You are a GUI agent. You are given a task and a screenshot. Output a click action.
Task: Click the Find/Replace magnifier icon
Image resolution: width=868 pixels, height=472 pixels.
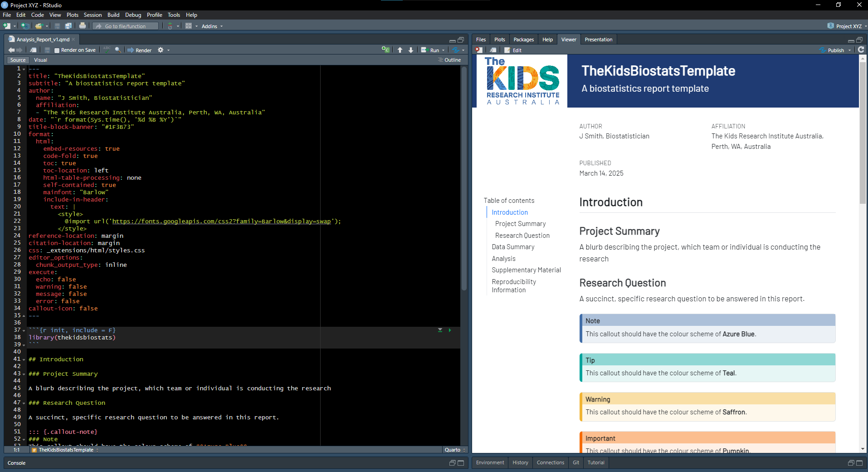coord(118,50)
